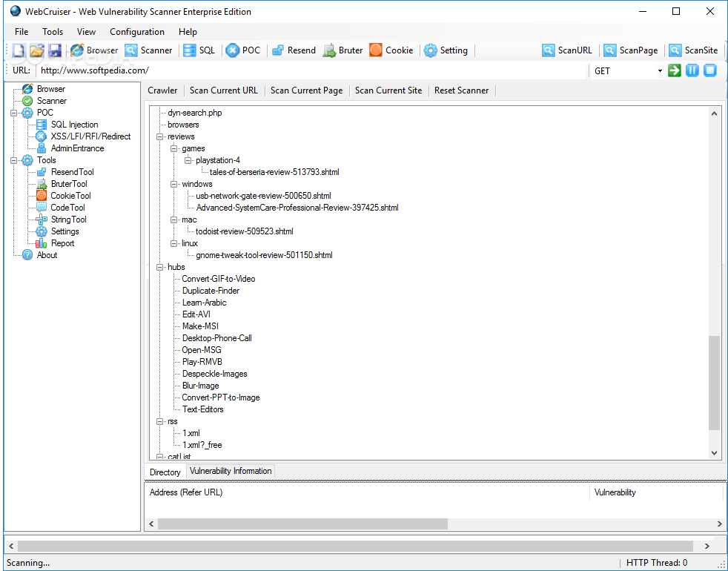Click Scan Current URL button

pos(223,90)
